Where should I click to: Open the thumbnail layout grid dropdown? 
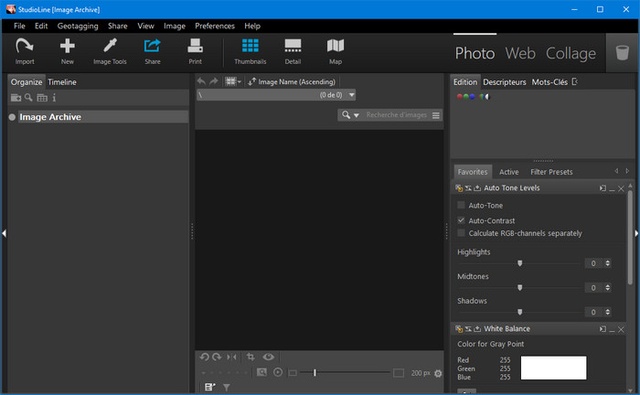click(x=233, y=82)
